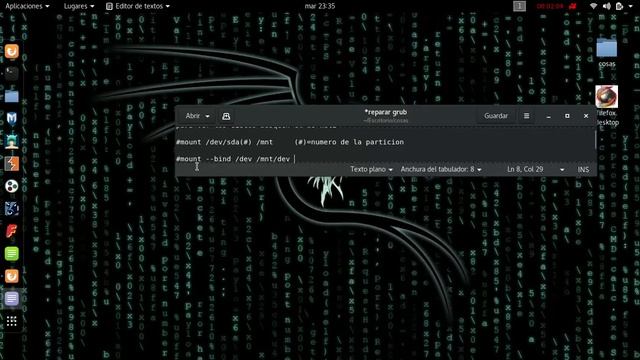Open the cosas desktop folder
Viewport: 640px width, 360px height.
point(607,52)
